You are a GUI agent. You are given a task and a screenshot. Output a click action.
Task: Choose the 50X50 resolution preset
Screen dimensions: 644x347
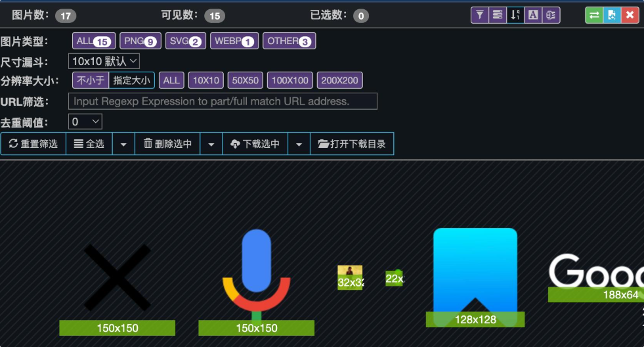(246, 80)
